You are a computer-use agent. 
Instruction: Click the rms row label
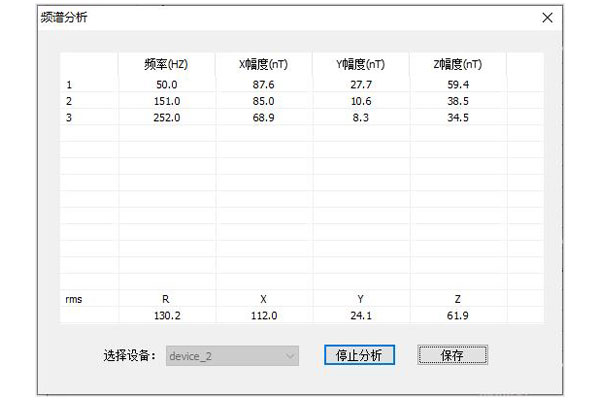tap(73, 299)
